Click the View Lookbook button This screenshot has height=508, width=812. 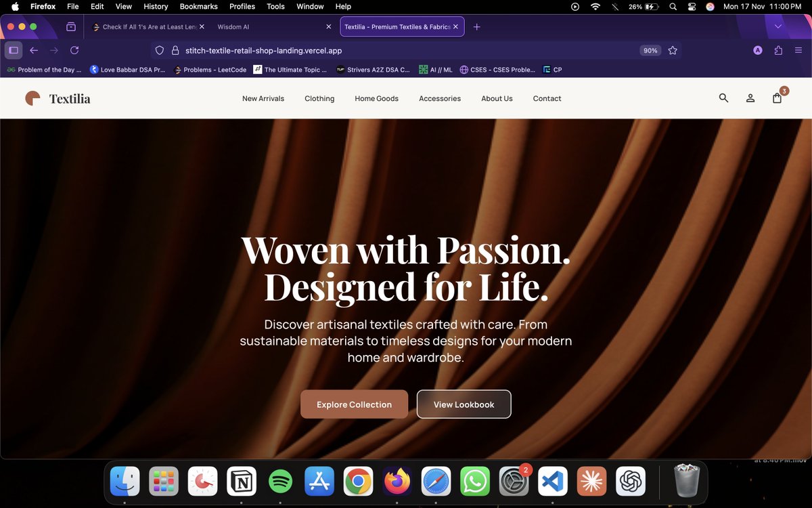point(464,404)
